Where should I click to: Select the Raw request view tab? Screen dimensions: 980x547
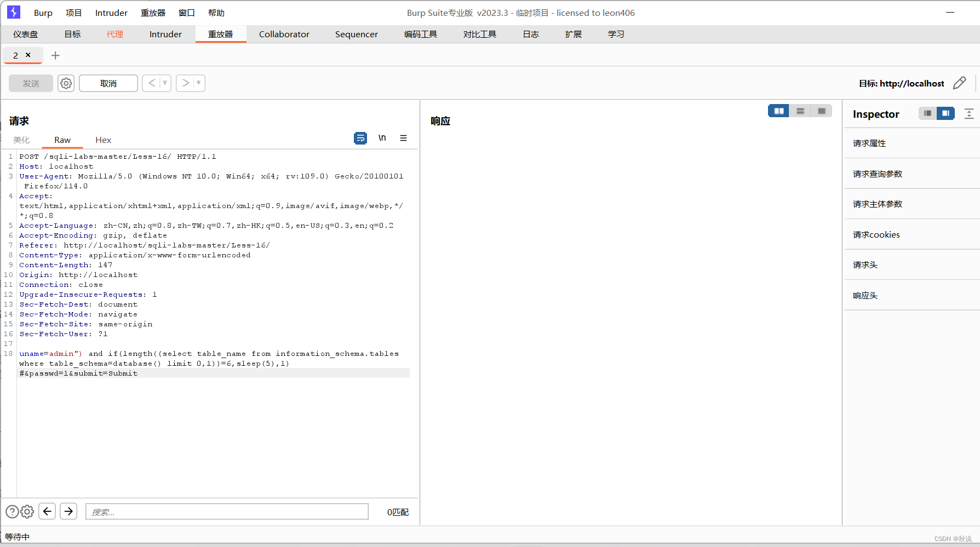click(x=62, y=140)
